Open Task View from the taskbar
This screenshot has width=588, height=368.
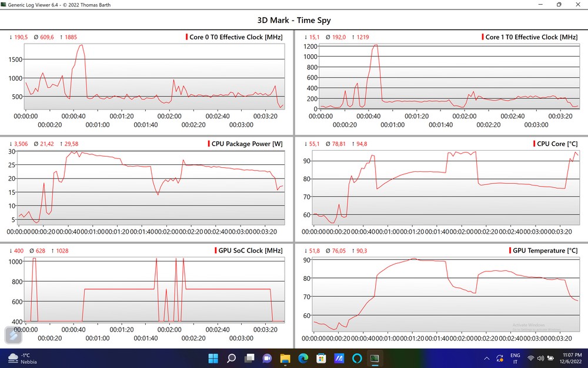(249, 358)
